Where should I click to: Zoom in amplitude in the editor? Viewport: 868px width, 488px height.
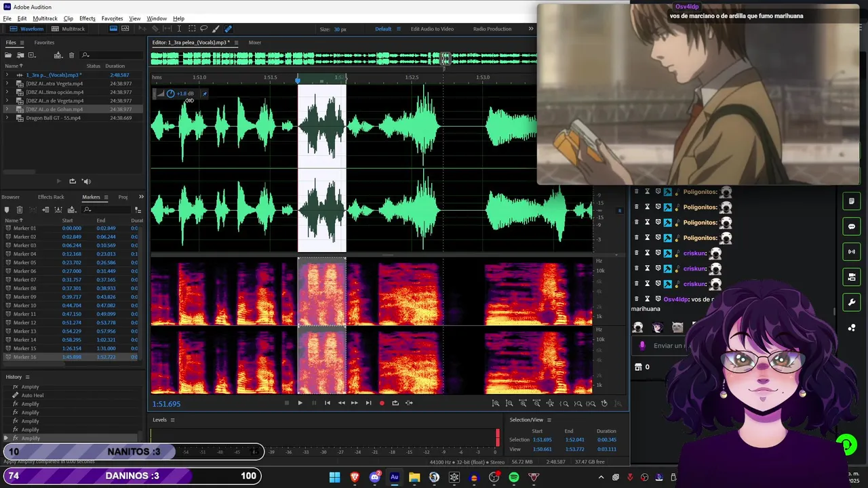496,403
